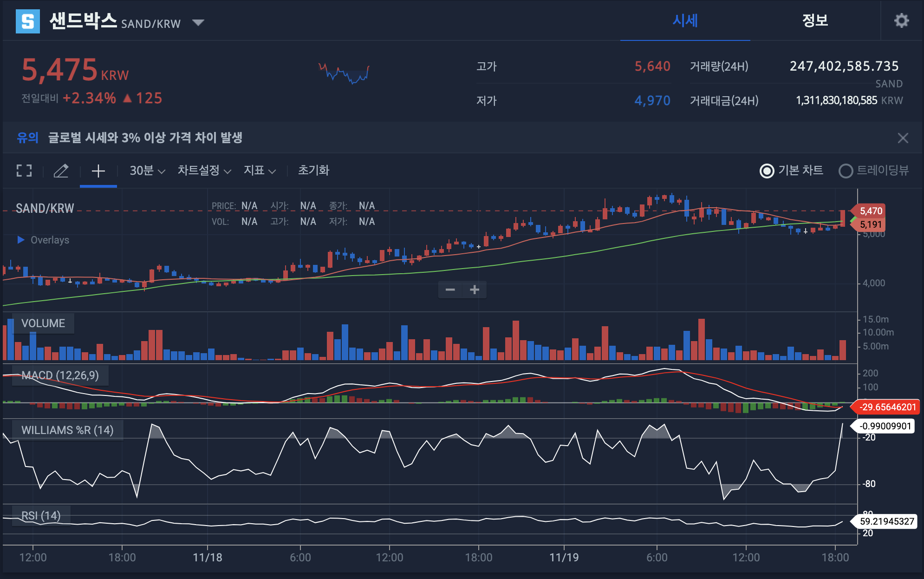Click the fullscreen chart icon
924x579 pixels.
click(24, 171)
